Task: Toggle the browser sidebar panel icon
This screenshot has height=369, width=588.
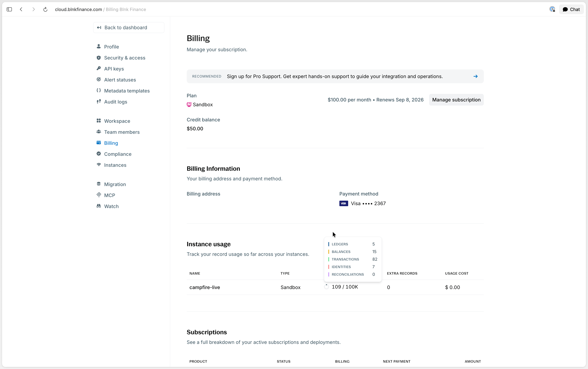Action: pos(9,9)
